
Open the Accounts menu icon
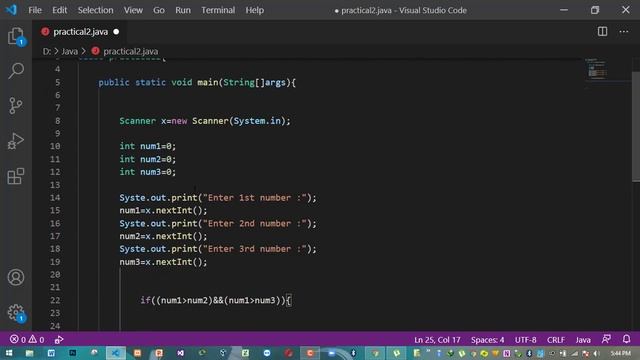click(16, 278)
